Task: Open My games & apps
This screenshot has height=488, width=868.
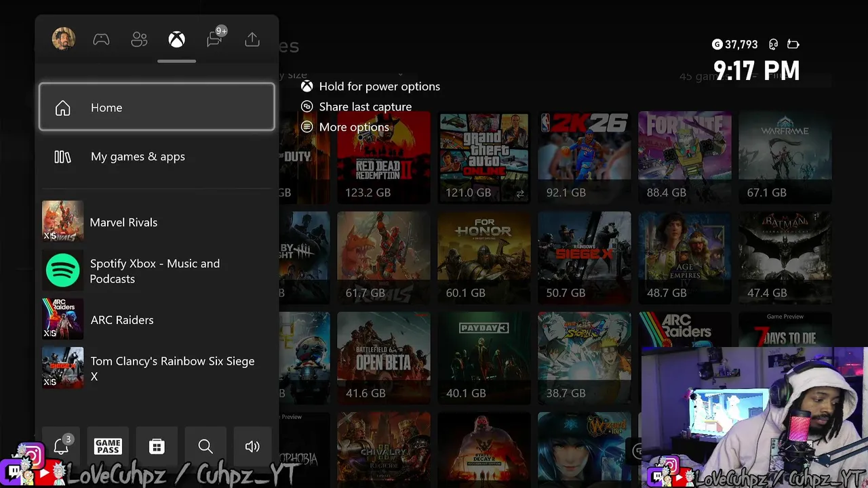Action: tap(157, 157)
